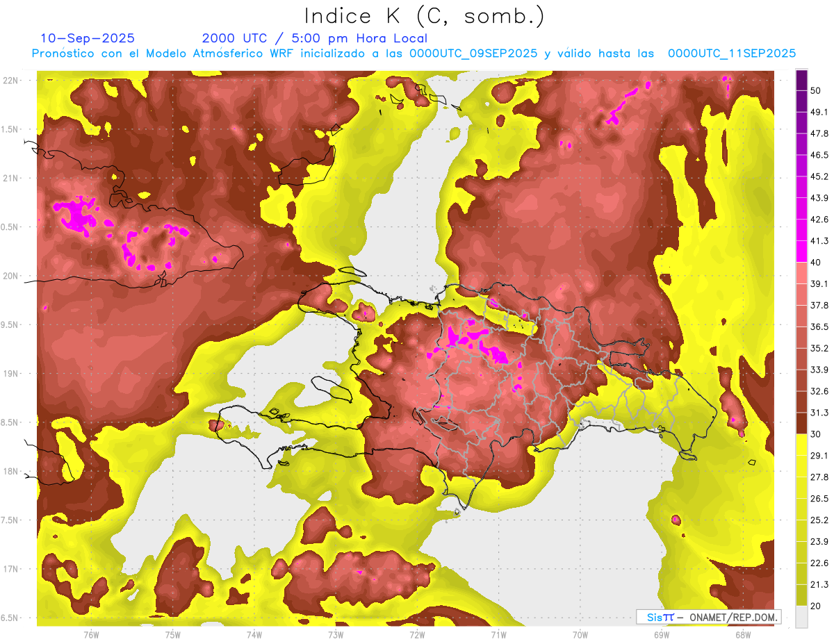
Task: Select the 72W longitude axis label
Action: click(x=417, y=634)
